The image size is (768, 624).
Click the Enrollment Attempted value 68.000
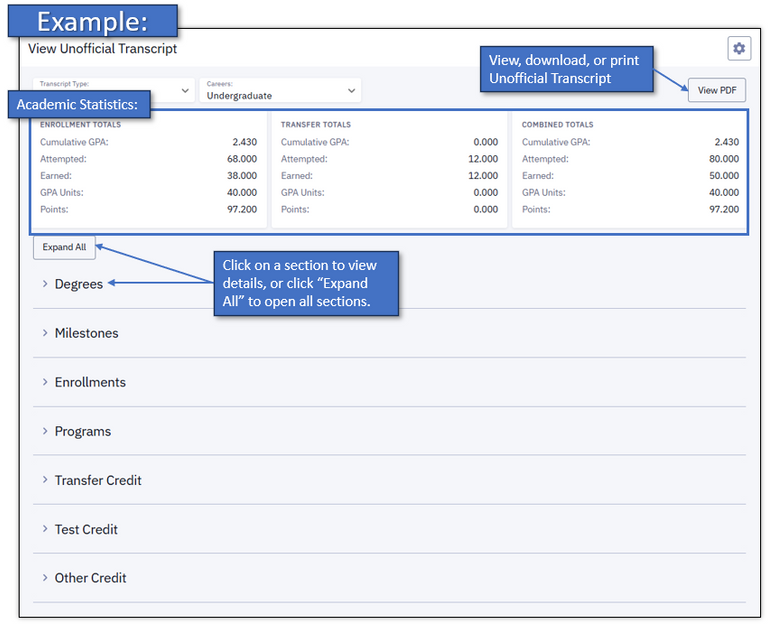pyautogui.click(x=242, y=159)
